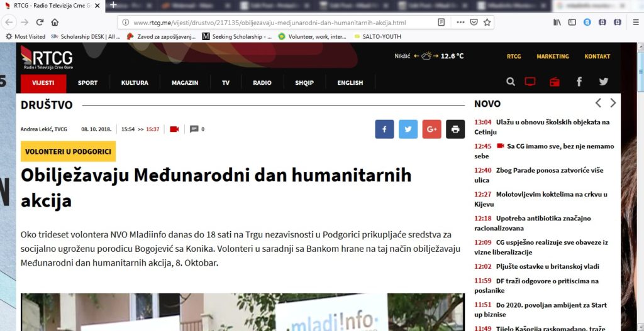Show previous NOVO news with left chevron

(598, 103)
